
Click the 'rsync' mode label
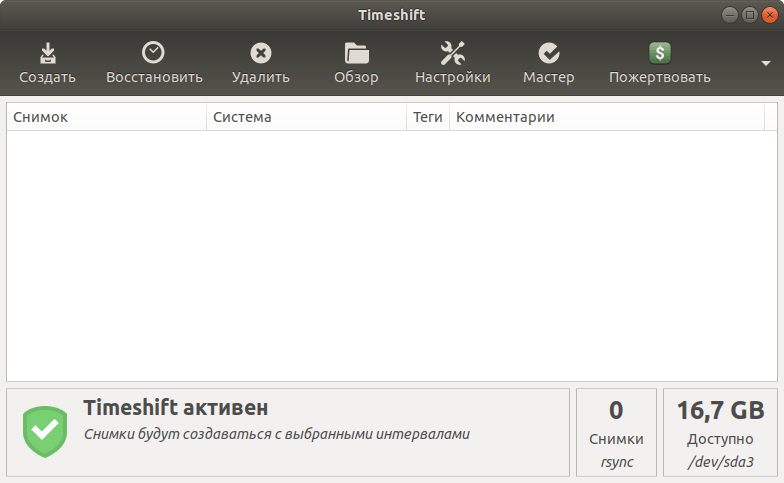[x=616, y=462]
